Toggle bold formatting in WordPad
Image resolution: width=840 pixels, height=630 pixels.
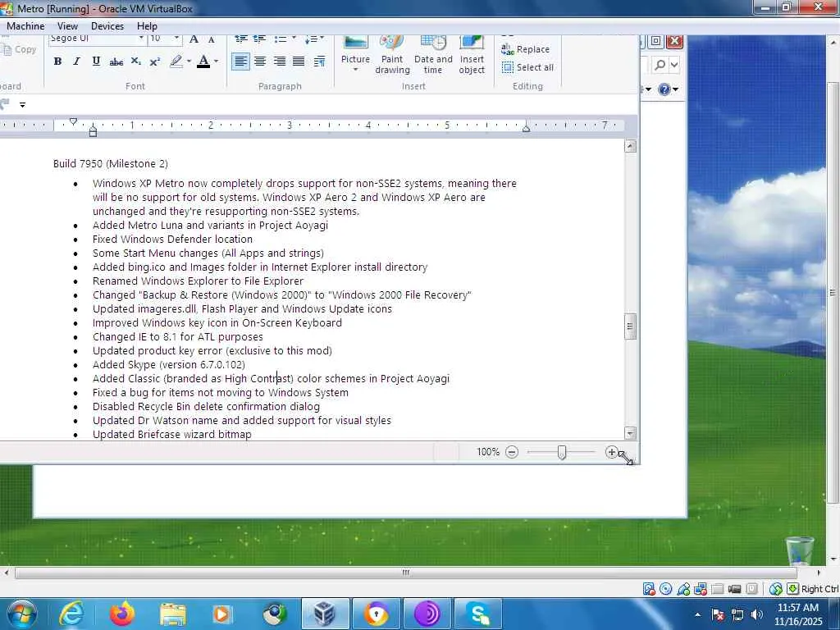tap(57, 62)
